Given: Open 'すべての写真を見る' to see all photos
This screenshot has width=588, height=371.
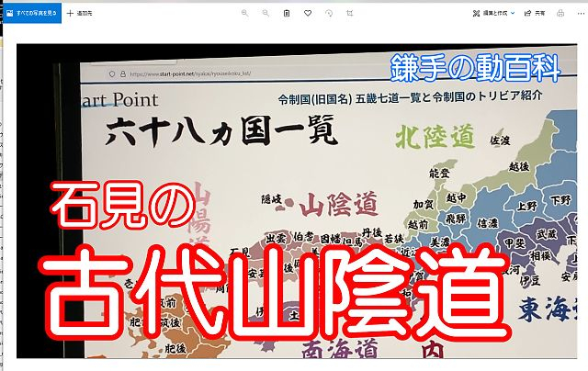Looking at the screenshot, I should [32, 13].
